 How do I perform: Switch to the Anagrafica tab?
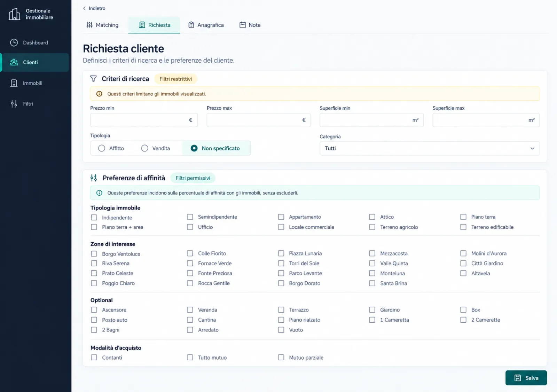pos(206,25)
